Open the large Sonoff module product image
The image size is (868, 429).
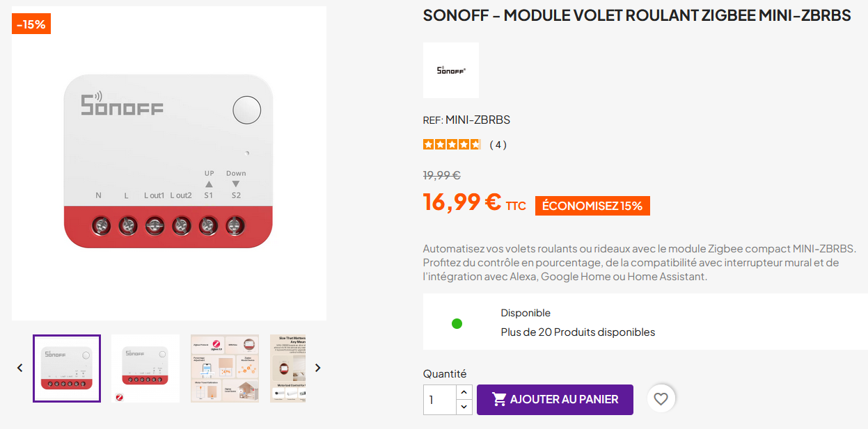[168, 163]
